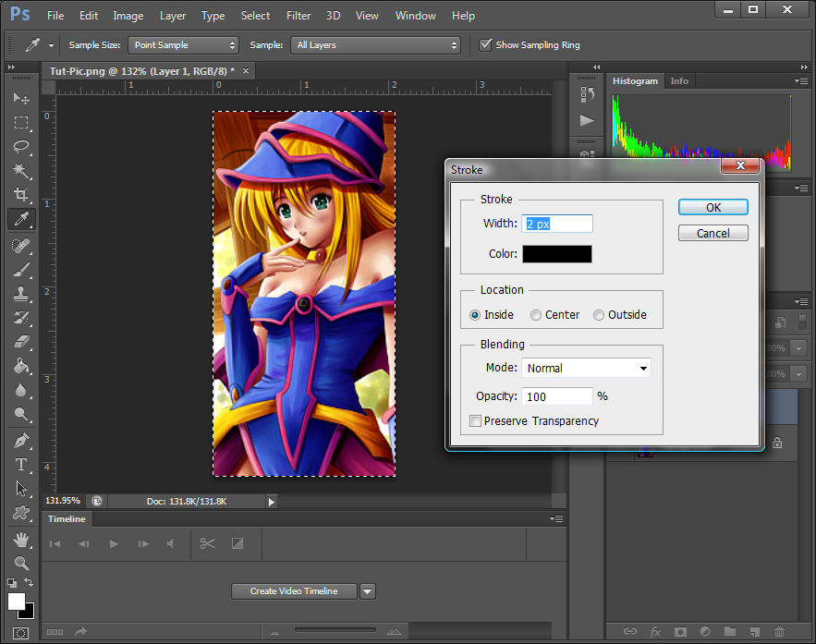The height and width of the screenshot is (644, 816).
Task: Click the foreground color swatch
Action: pyautogui.click(x=16, y=601)
